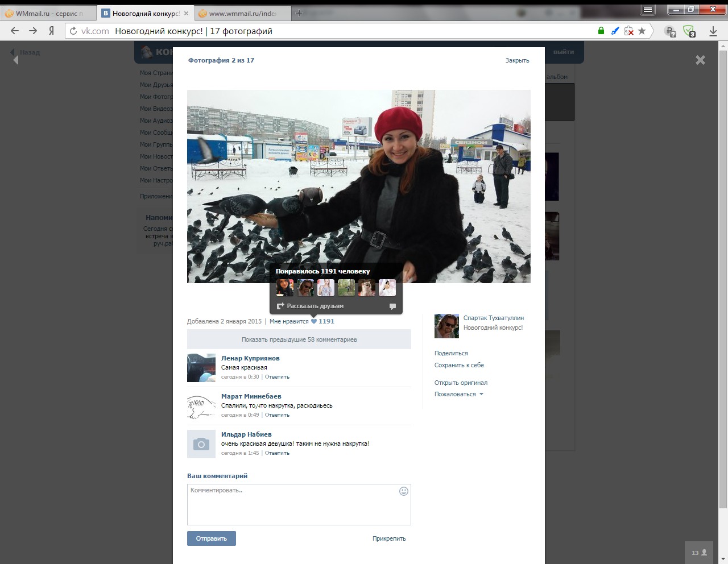The image size is (728, 564).
Task: Click сегодня в 0:30 comment timestamp
Action: pos(240,377)
